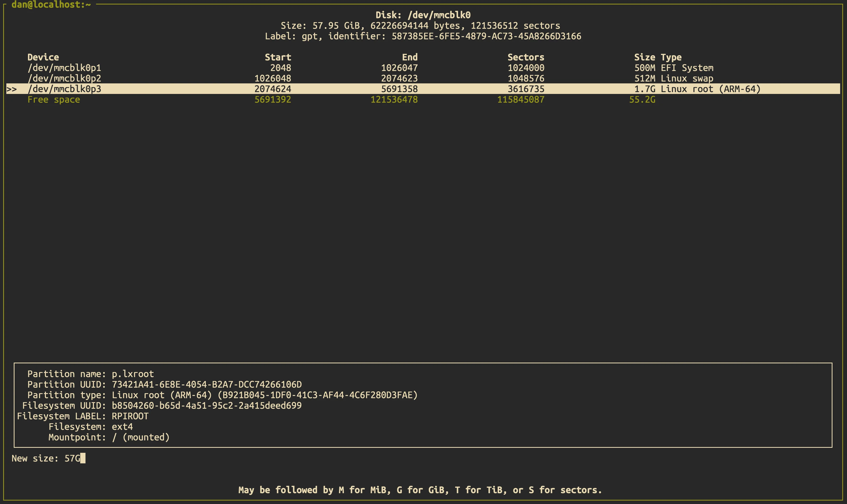The image size is (847, 504).
Task: Click the Partition name p.lxroot text
Action: (133, 374)
